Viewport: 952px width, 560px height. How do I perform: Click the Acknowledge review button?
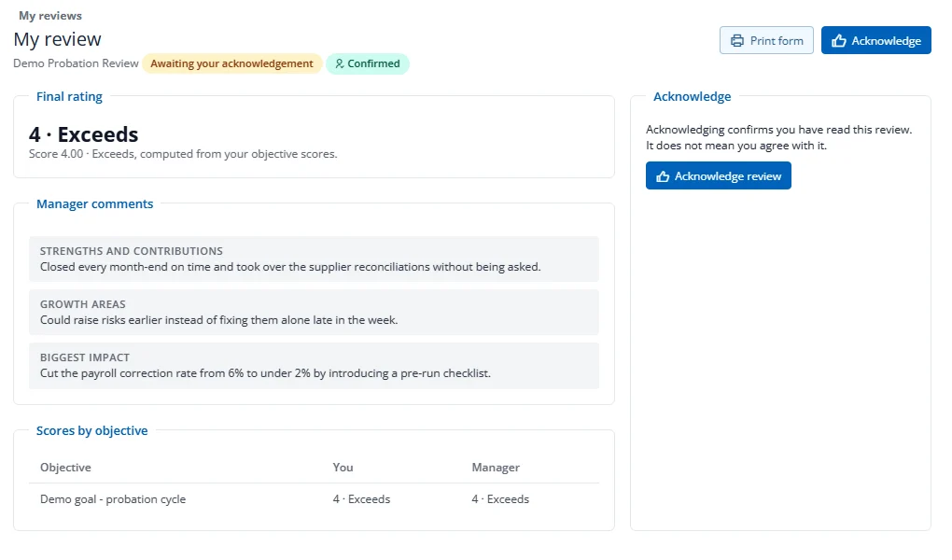pos(719,175)
